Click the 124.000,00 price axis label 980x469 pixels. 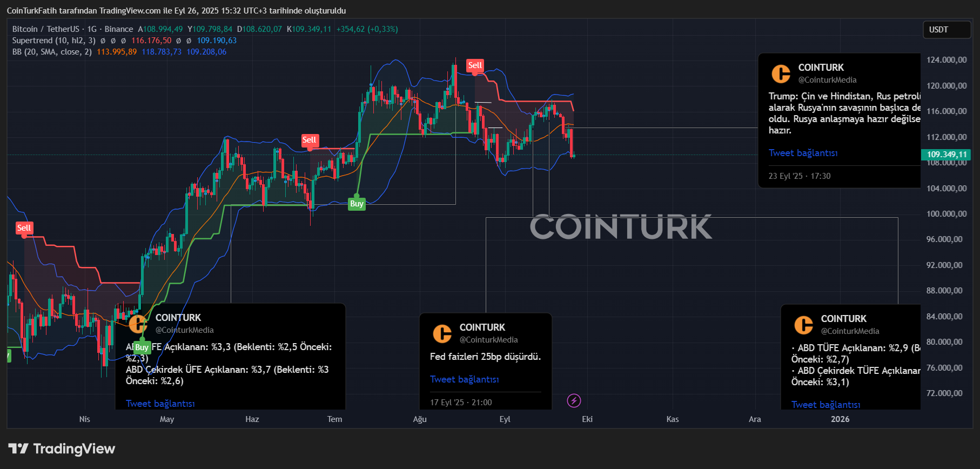coord(947,60)
